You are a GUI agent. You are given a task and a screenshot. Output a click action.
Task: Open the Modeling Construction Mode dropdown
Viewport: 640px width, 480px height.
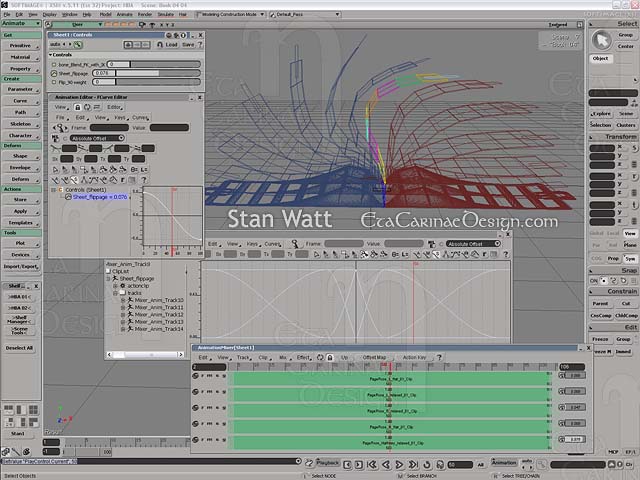(228, 15)
